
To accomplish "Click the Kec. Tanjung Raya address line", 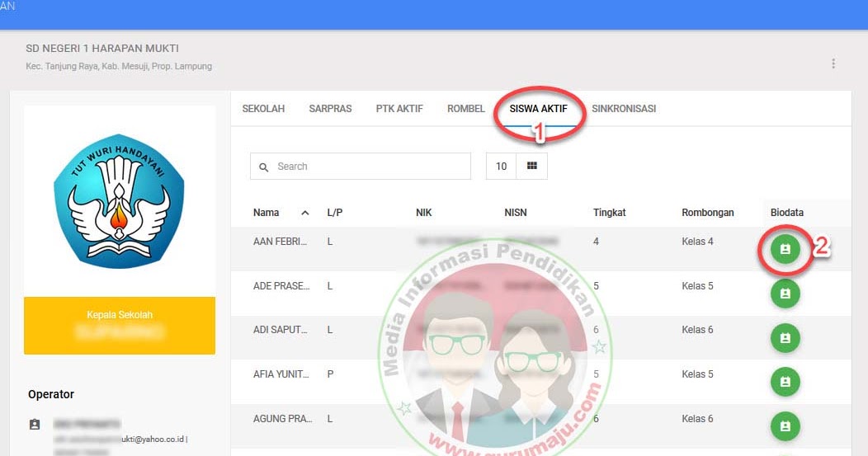I will [119, 67].
